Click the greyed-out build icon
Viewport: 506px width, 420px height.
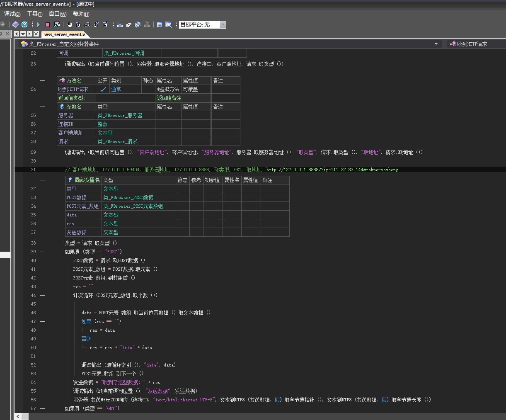(x=147, y=24)
